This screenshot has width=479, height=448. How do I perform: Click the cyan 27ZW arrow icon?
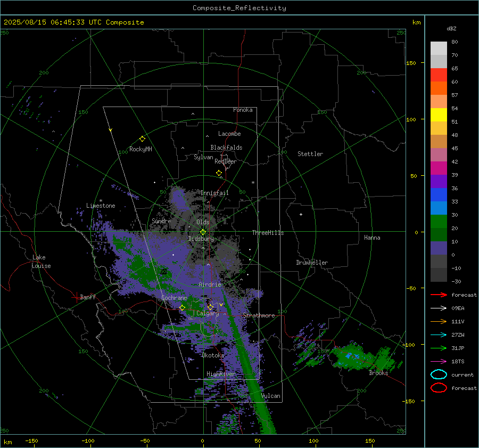439,335
